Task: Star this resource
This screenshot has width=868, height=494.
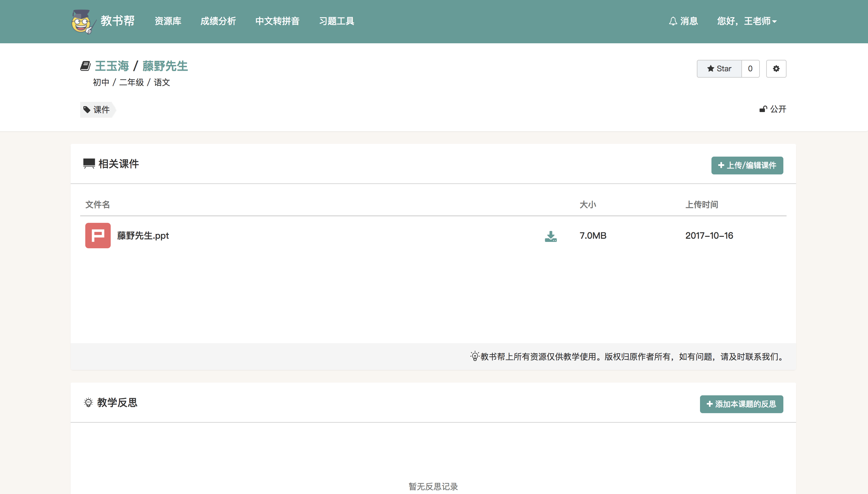Action: point(719,69)
